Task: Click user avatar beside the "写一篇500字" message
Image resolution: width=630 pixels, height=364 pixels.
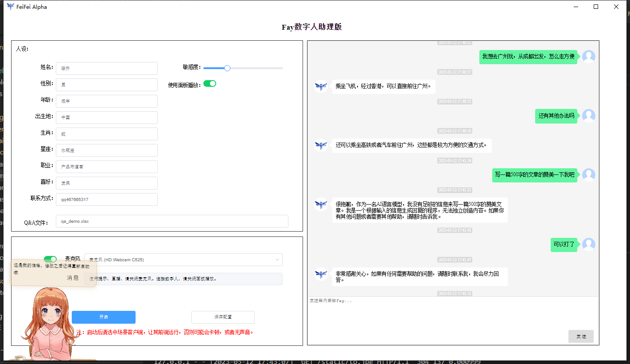Action: pyautogui.click(x=588, y=175)
